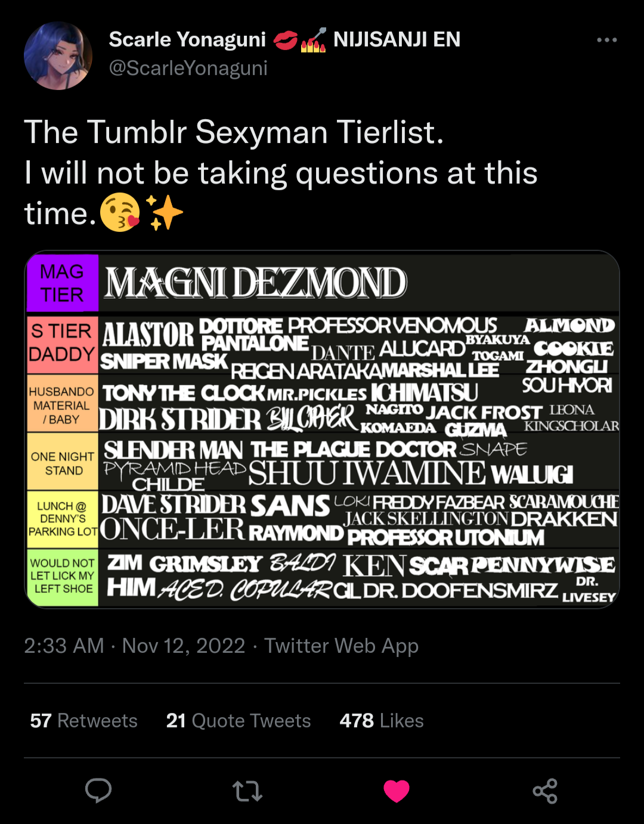This screenshot has width=644, height=824.
Task: Open the three-dot more options menu
Action: 606,40
